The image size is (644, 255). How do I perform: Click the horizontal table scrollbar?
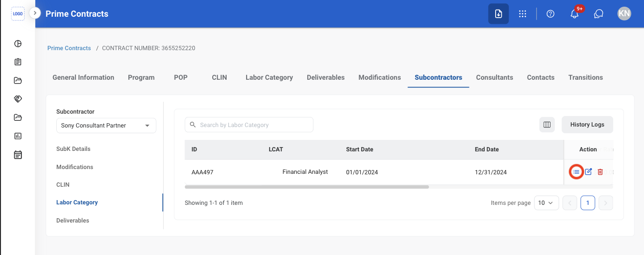[307, 187]
